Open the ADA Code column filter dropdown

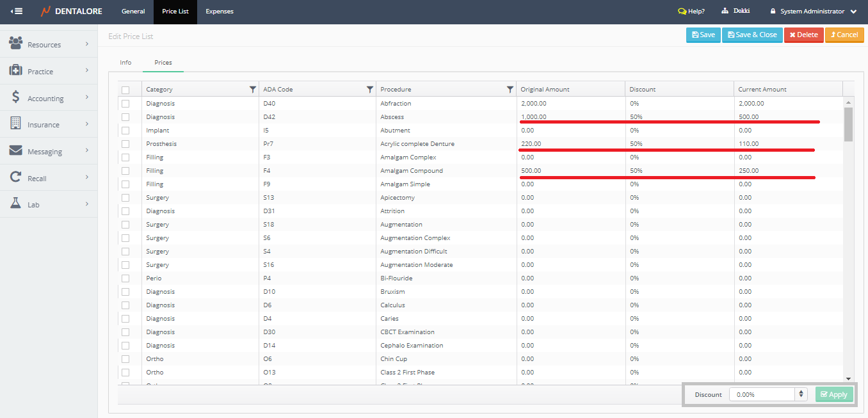coord(369,90)
